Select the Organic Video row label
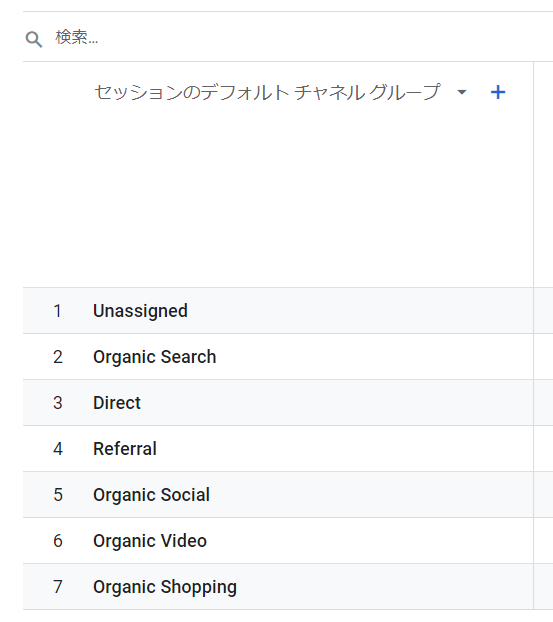 pyautogui.click(x=150, y=541)
